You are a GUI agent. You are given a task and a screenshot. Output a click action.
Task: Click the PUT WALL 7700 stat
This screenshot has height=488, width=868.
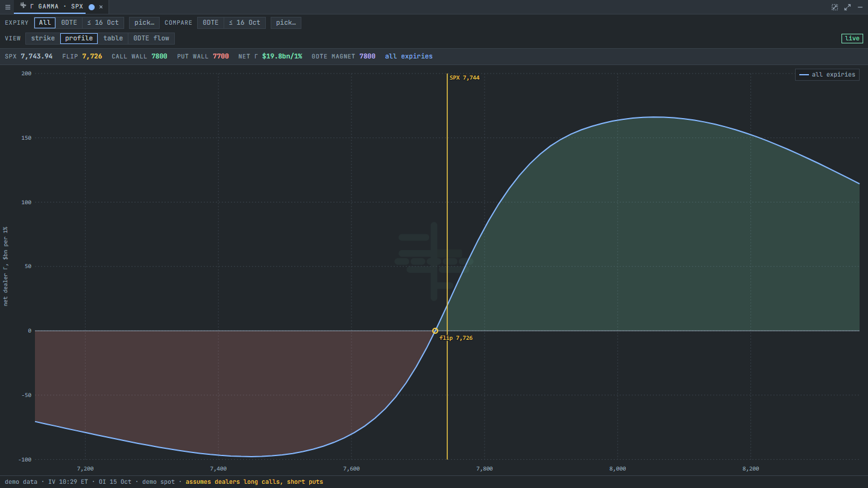[x=203, y=57]
